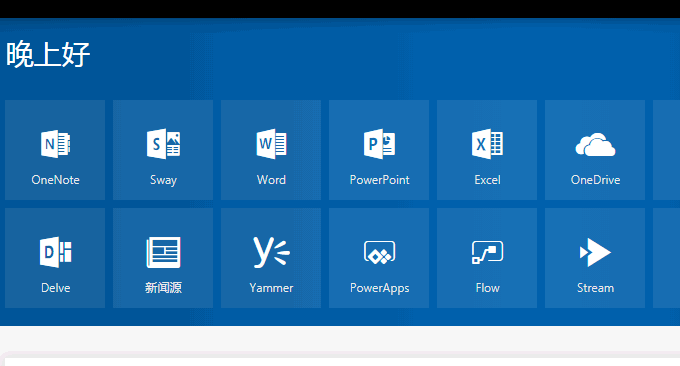
Task: Open the Stream app tile
Action: [595, 258]
